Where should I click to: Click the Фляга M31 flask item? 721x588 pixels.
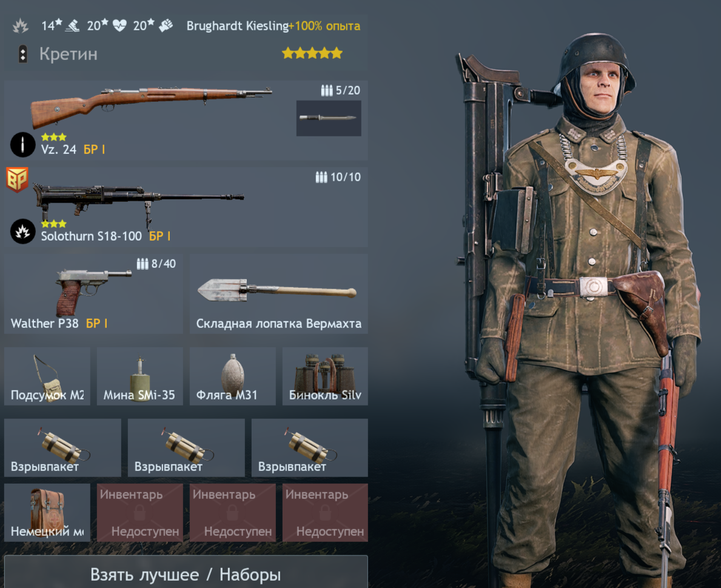233,376
